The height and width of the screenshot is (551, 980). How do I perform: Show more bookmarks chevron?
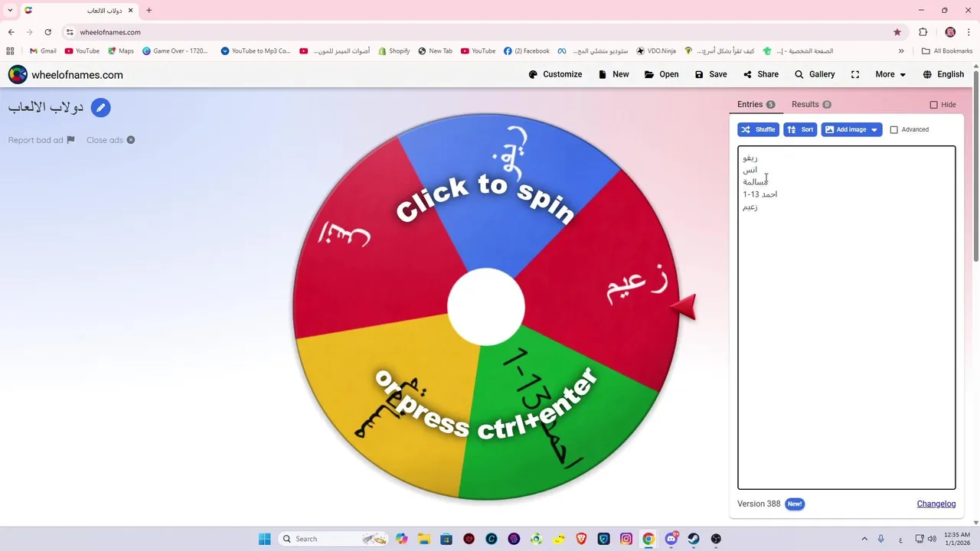tap(901, 51)
